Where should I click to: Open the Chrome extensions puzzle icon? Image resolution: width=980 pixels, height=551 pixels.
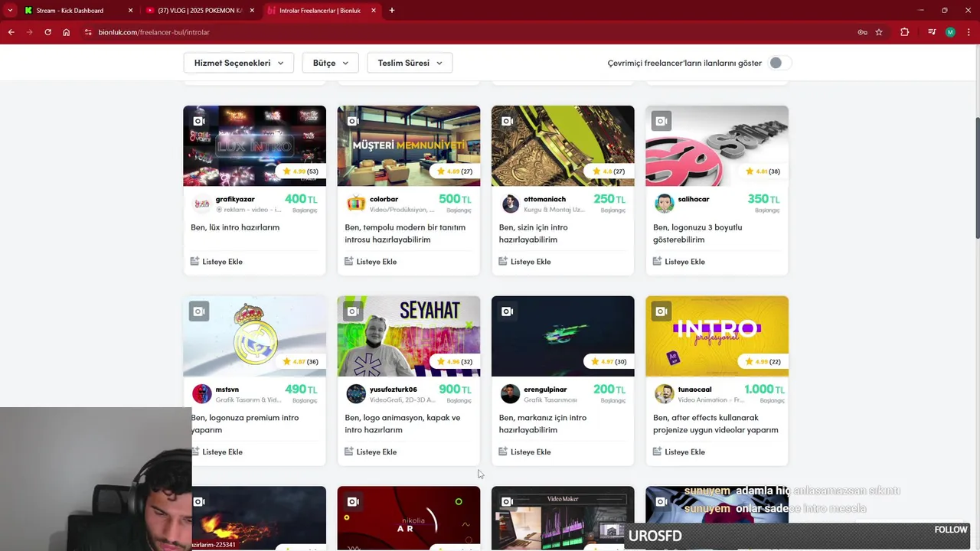click(x=904, y=32)
